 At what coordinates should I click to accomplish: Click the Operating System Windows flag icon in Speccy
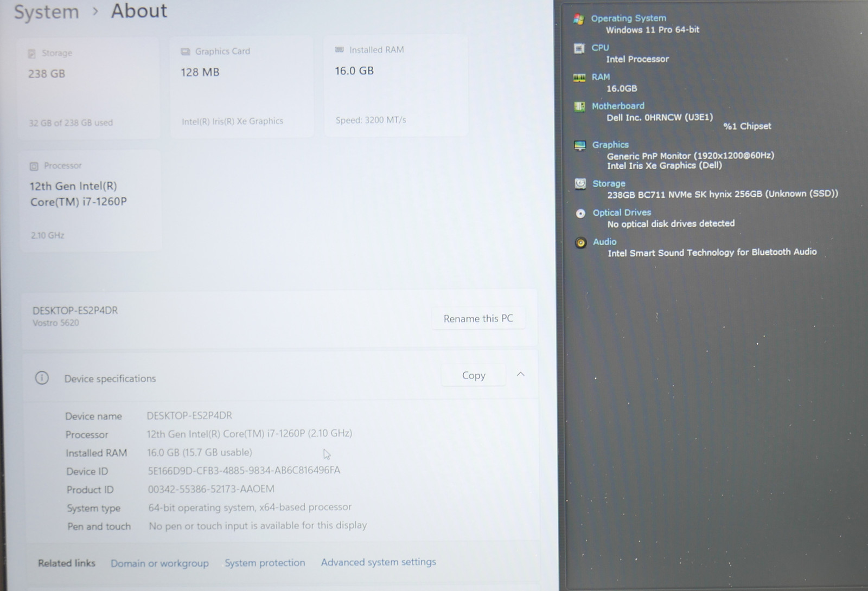(579, 20)
